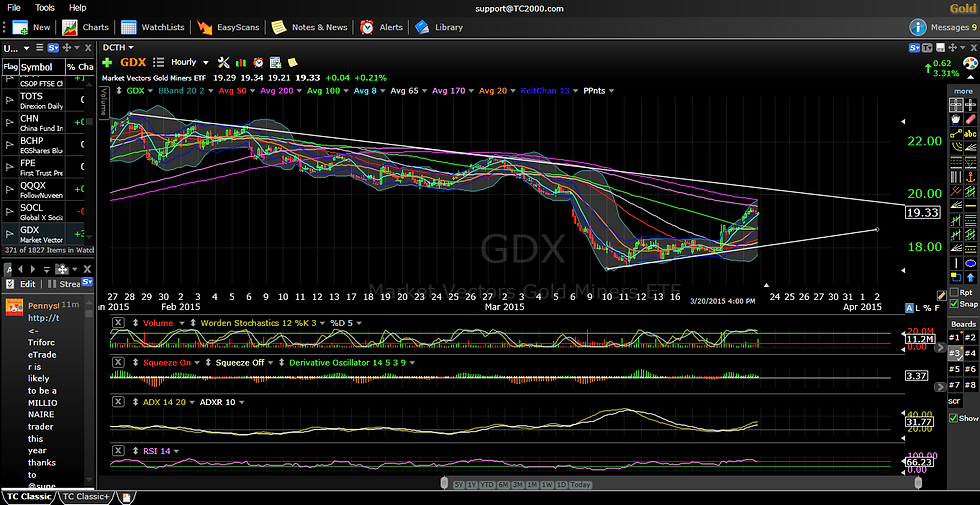980x505 pixels.
Task: Click the right time-range slider handle
Action: [918, 483]
